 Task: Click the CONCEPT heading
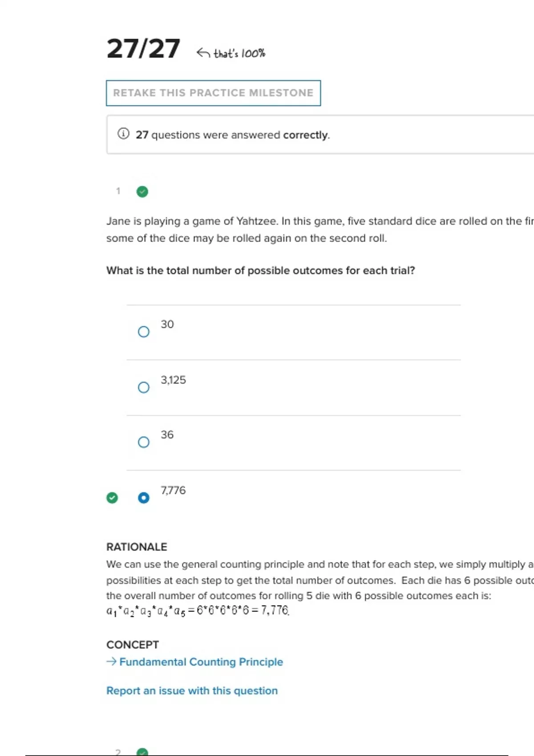(x=133, y=645)
